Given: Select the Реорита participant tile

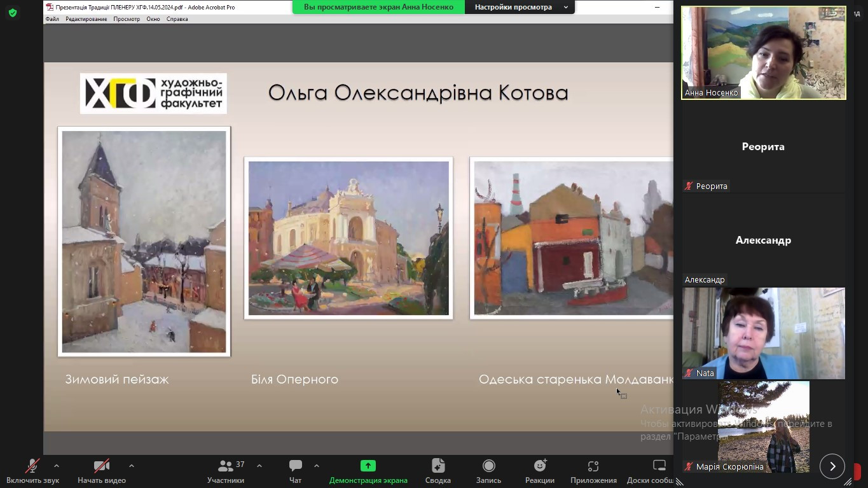Looking at the screenshot, I should point(764,146).
